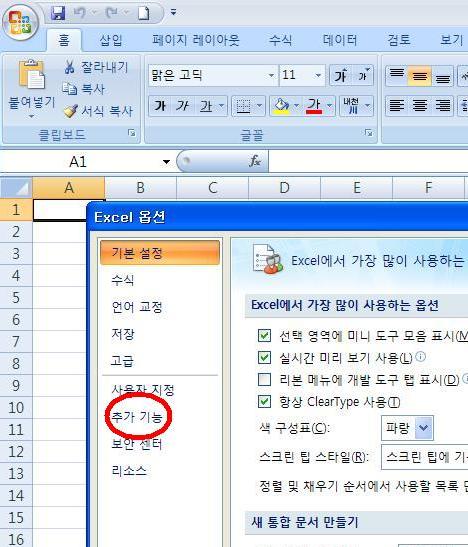This screenshot has height=547, width=468.
Task: Open the 보안 센터 options category
Action: click(137, 444)
